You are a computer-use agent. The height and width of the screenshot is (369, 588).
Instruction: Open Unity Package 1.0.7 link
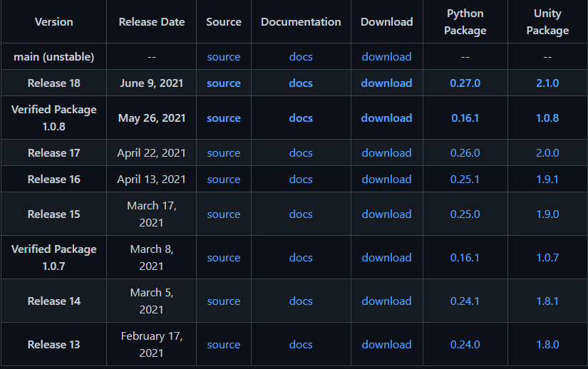point(547,257)
